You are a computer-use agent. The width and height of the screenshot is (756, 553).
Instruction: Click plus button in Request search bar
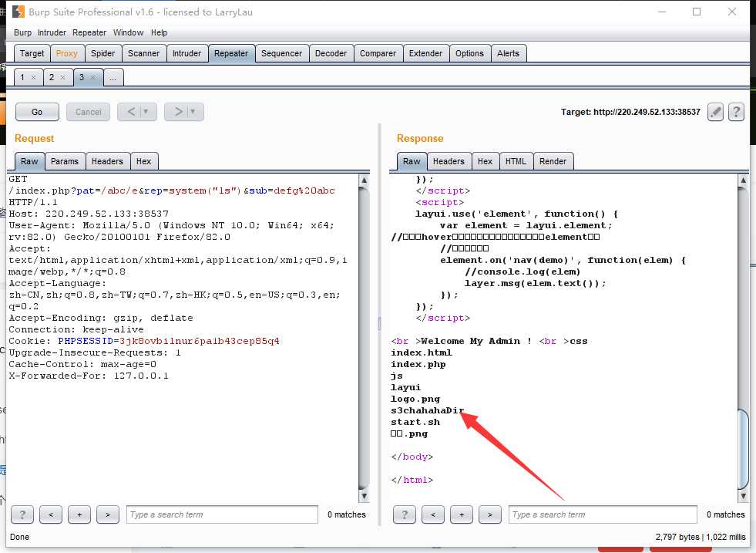click(79, 514)
